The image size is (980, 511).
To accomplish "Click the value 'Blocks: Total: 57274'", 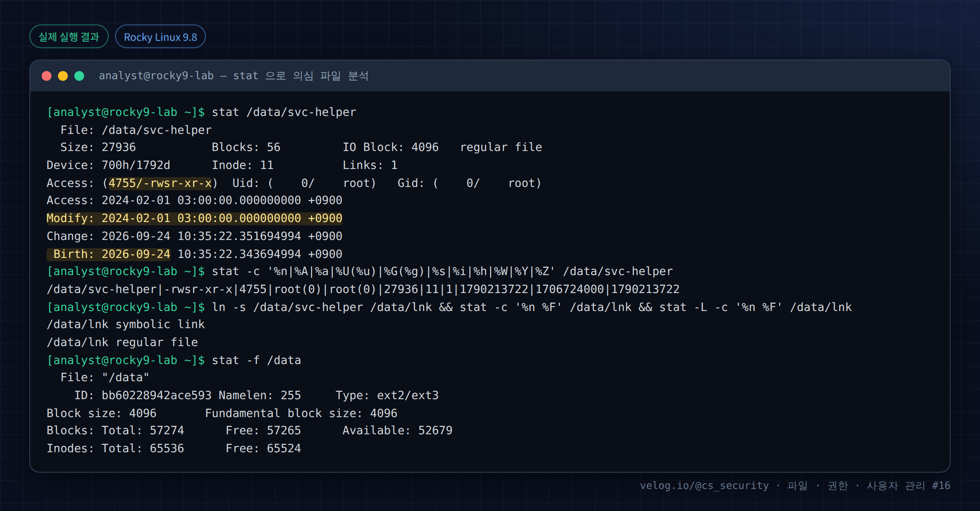I will tap(115, 431).
